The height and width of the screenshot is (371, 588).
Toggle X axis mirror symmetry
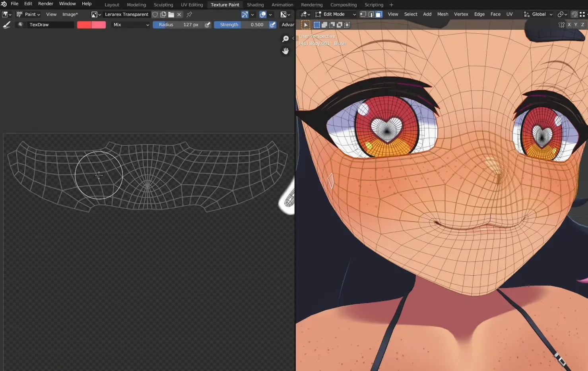click(x=569, y=25)
